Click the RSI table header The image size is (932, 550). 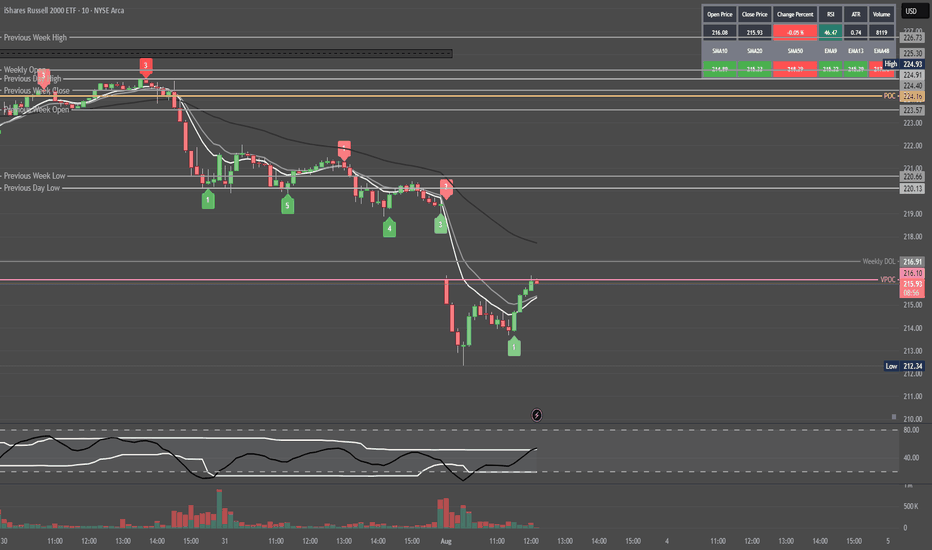coord(830,14)
